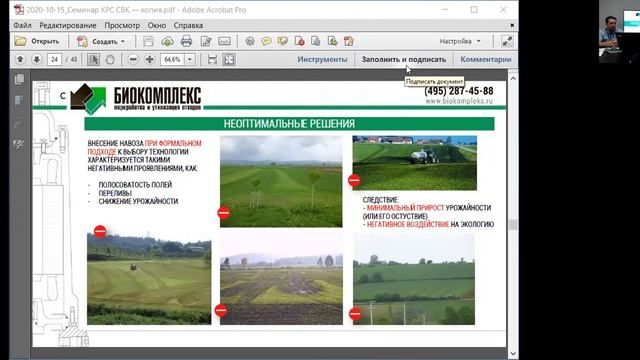Click the webcam video thumbnail of presenter

click(619, 31)
